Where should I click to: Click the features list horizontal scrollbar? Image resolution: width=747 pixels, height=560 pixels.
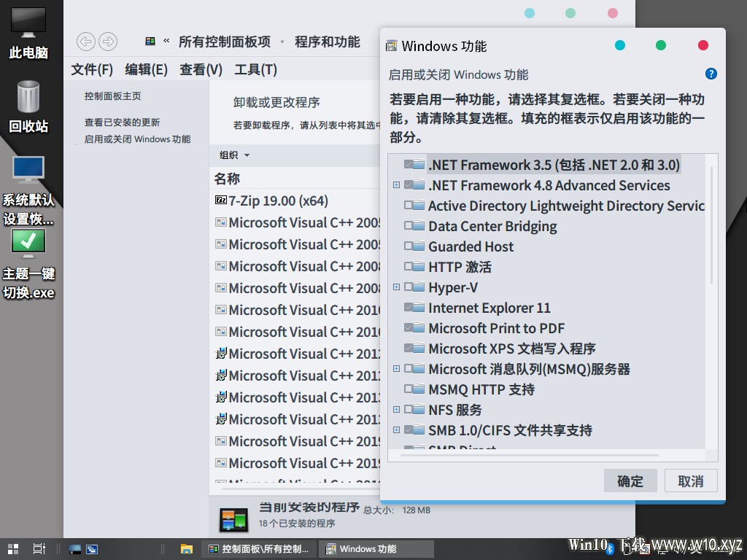coord(530,455)
